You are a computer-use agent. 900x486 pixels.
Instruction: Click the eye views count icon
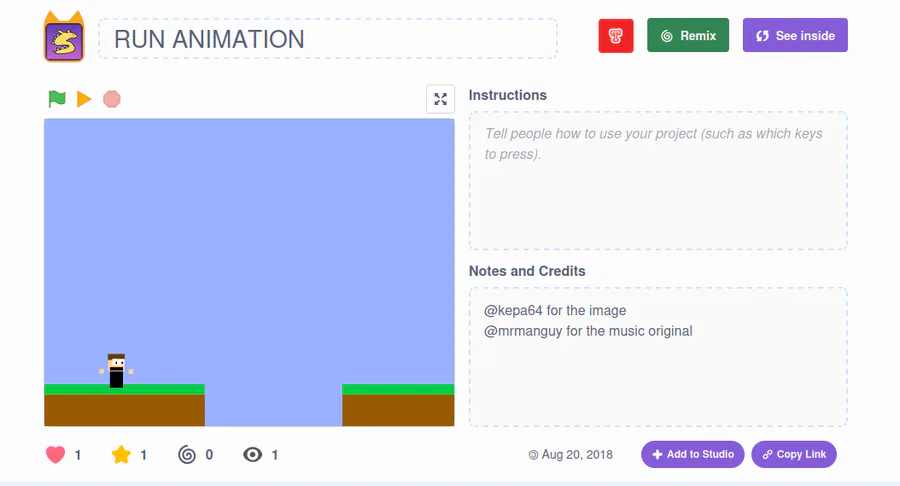[252, 454]
